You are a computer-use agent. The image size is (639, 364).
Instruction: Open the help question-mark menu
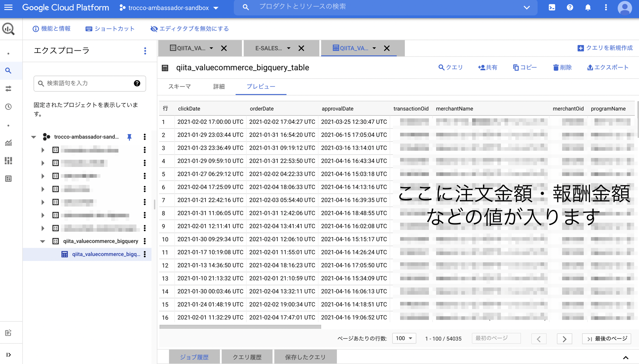click(570, 7)
